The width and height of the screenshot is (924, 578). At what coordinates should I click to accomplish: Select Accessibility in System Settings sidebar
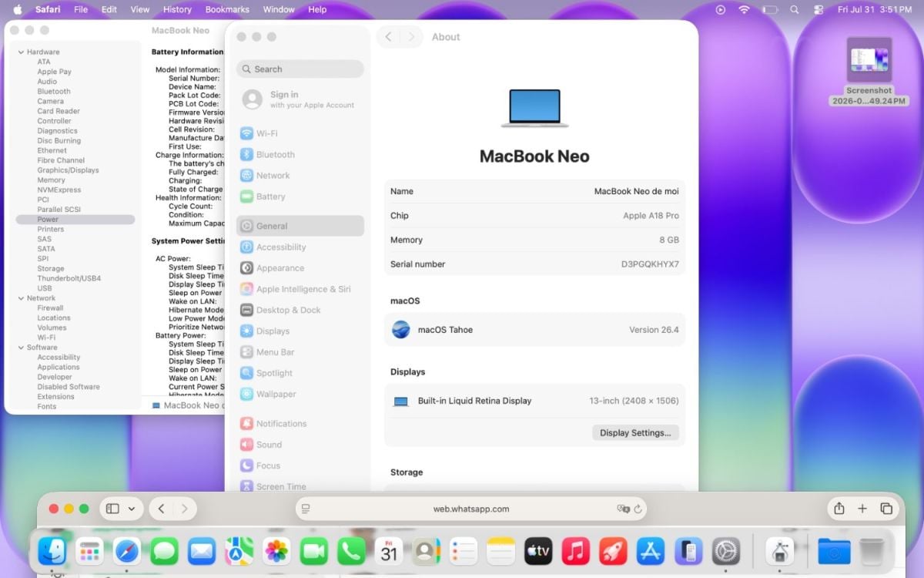(x=300, y=247)
